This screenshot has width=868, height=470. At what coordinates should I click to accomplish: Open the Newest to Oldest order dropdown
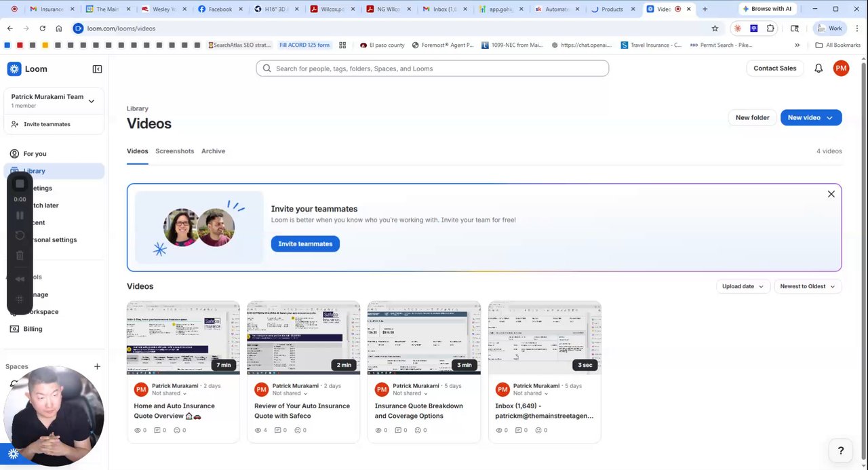tap(808, 286)
